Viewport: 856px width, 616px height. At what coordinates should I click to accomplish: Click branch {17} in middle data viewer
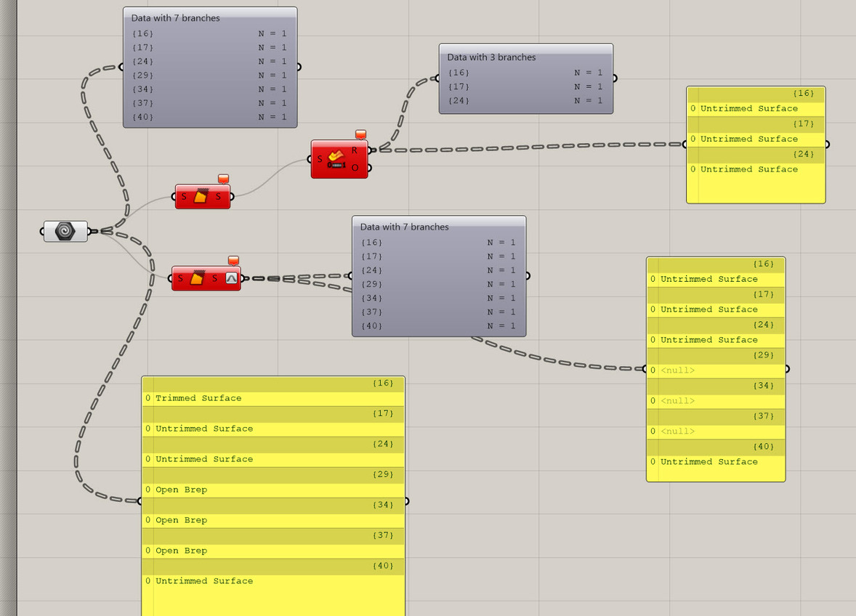point(439,256)
